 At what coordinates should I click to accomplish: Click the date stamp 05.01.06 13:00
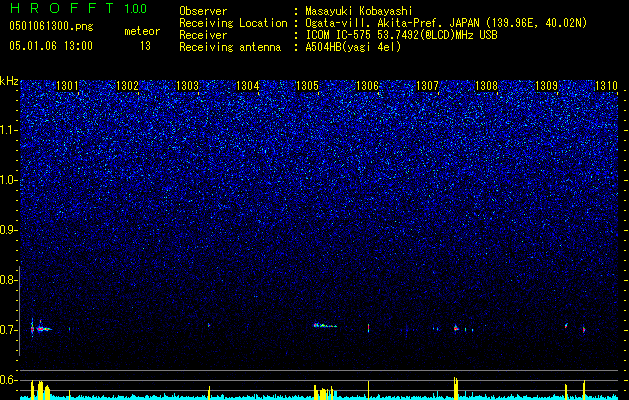tap(51, 46)
